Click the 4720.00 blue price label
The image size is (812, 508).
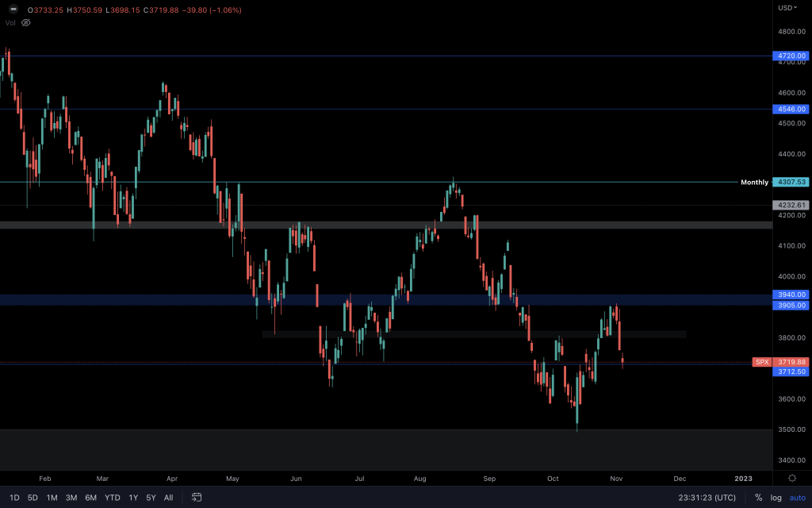click(791, 56)
